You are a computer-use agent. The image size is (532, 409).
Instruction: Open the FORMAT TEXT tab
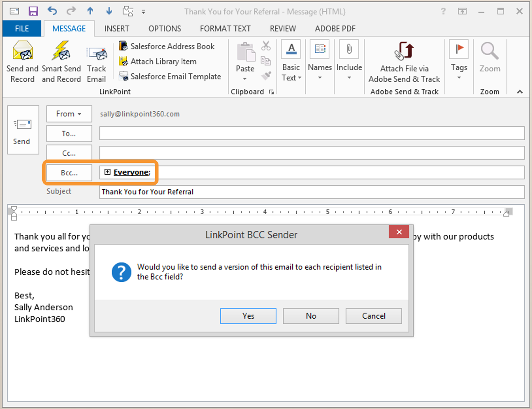[225, 28]
